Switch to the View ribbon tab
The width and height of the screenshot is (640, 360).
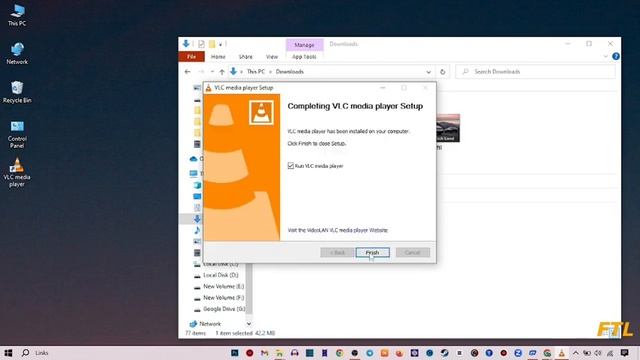tap(272, 57)
